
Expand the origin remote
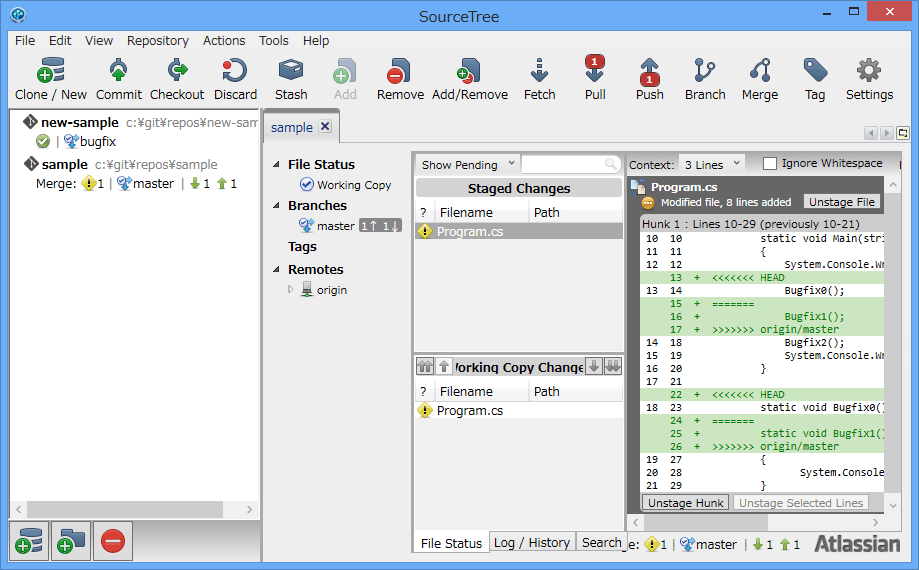[291, 289]
